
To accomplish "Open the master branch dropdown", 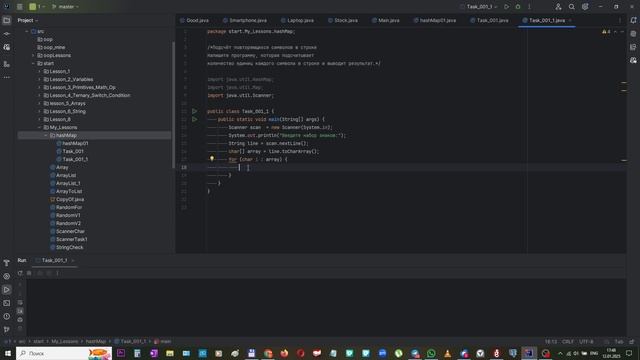I will click(65, 7).
